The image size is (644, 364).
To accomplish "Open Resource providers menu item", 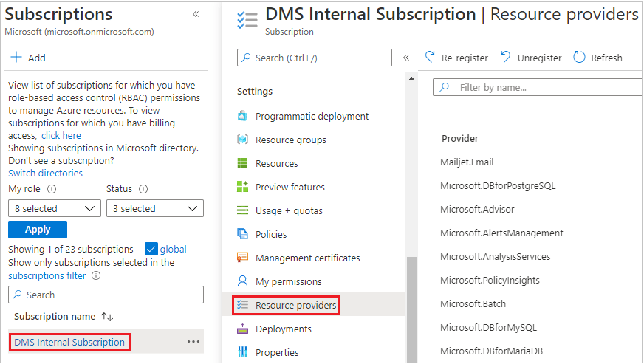I will coord(295,306).
